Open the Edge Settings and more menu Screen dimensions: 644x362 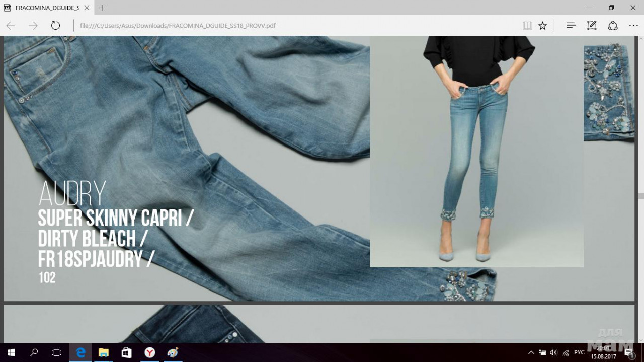[x=633, y=26]
